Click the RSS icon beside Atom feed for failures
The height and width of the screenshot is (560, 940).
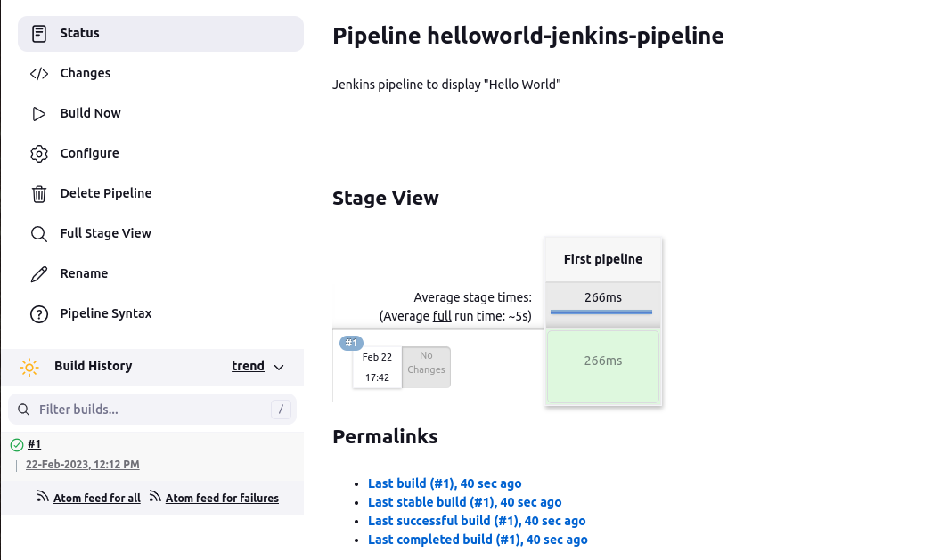pyautogui.click(x=155, y=496)
